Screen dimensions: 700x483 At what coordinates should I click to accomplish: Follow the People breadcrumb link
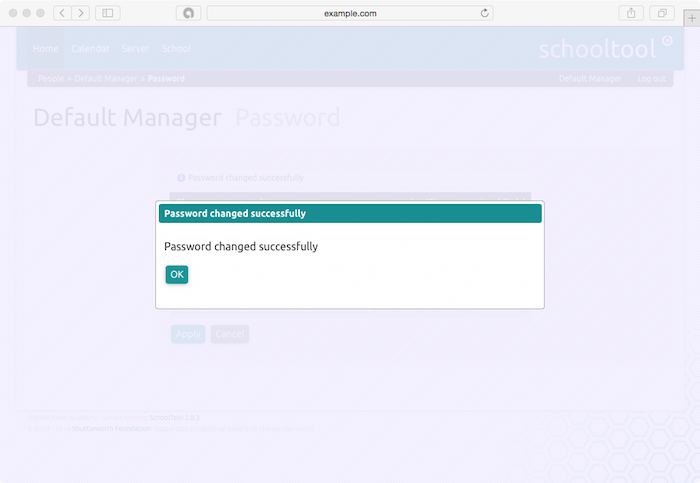pos(51,79)
